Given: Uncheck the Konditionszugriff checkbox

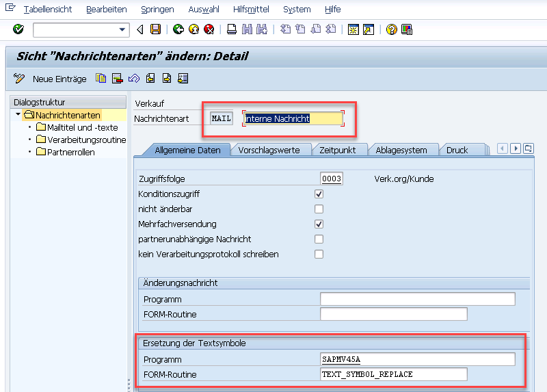Looking at the screenshot, I should [319, 194].
